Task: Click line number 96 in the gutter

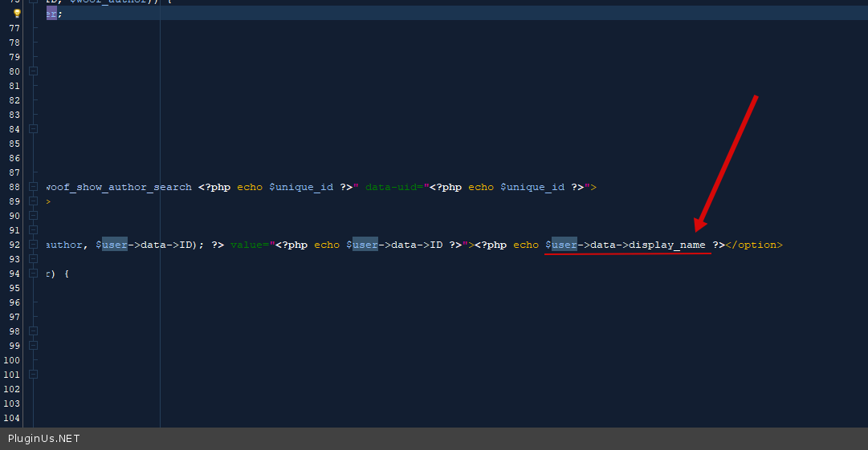Action: 14,302
